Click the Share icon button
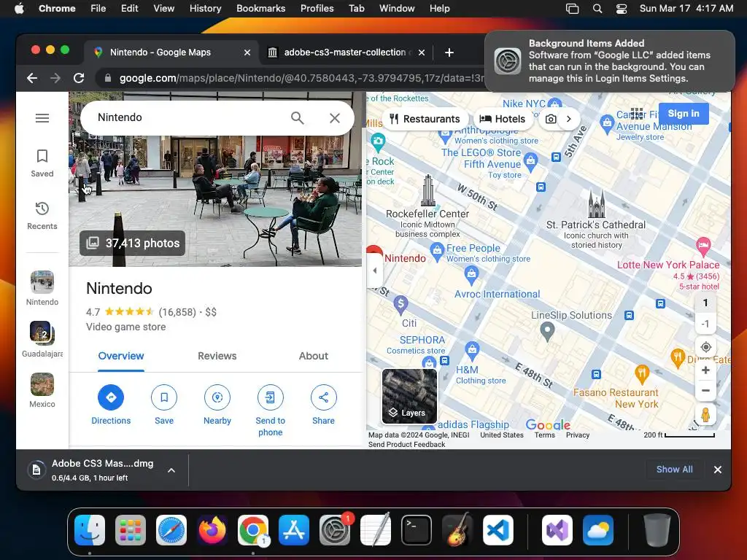The image size is (747, 560). 323,397
